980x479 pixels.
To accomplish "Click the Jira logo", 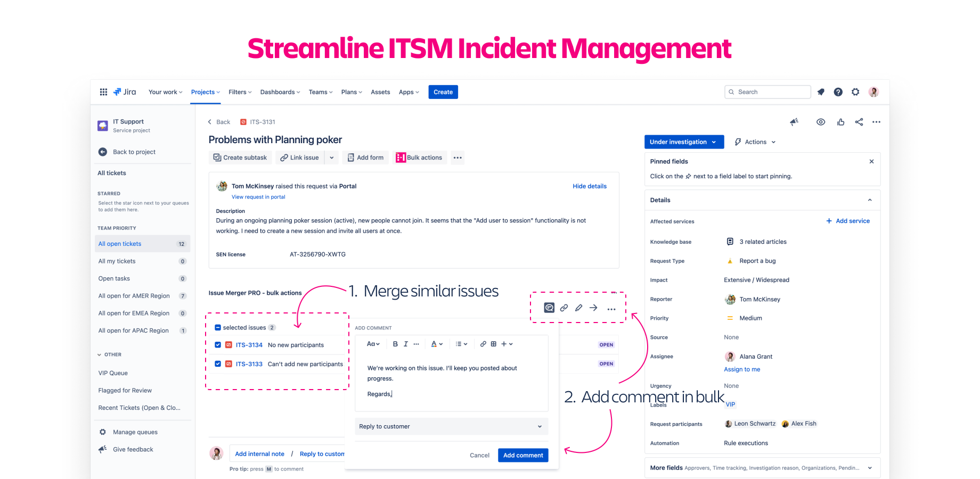I will (125, 92).
